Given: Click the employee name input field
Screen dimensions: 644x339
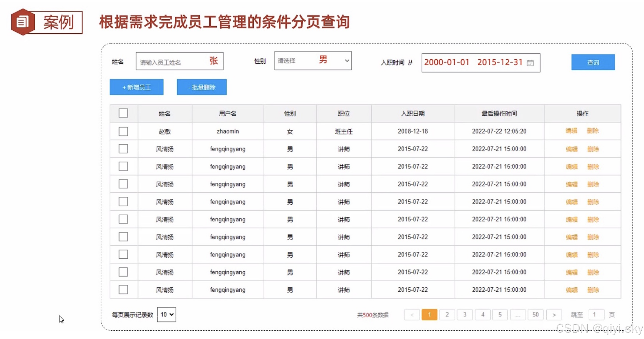Looking at the screenshot, I should pyautogui.click(x=179, y=61).
